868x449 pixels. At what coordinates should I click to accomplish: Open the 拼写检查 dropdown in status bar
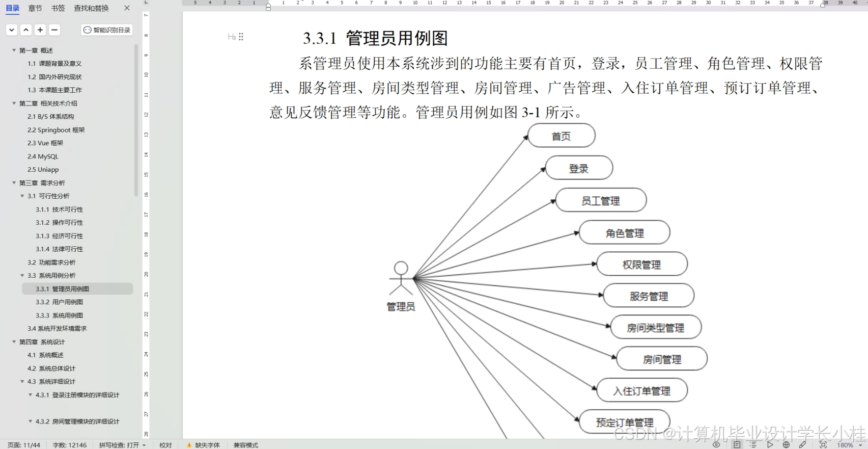click(122, 445)
